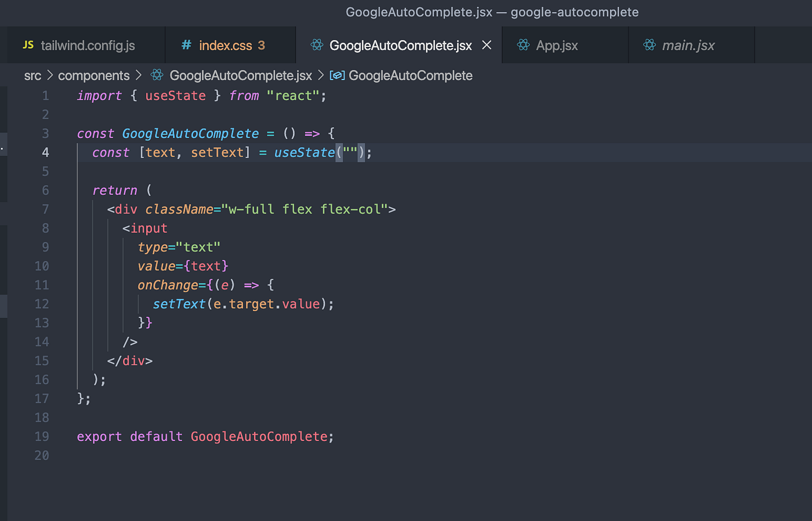The image size is (812, 521).
Task: Click the React icon on the App.jsx tab
Action: [524, 45]
